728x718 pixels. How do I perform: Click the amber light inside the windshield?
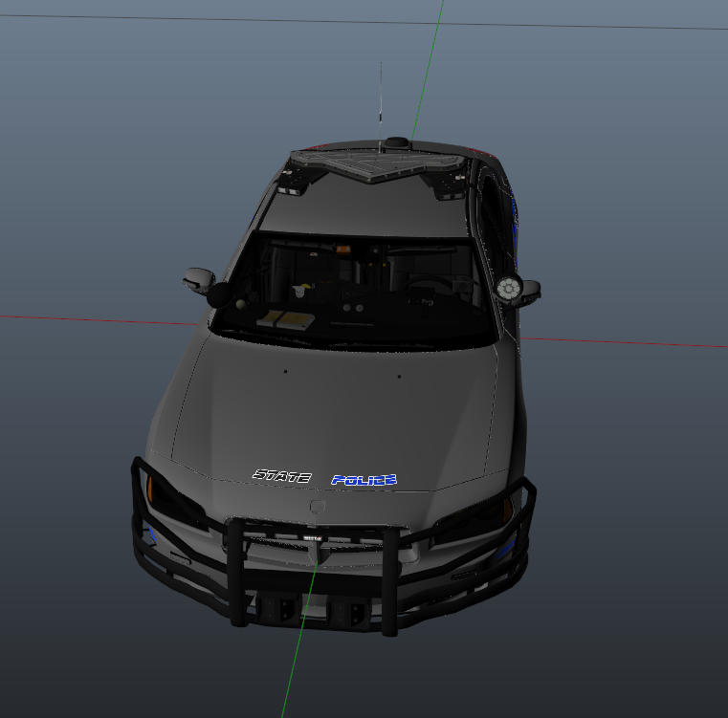tap(342, 250)
